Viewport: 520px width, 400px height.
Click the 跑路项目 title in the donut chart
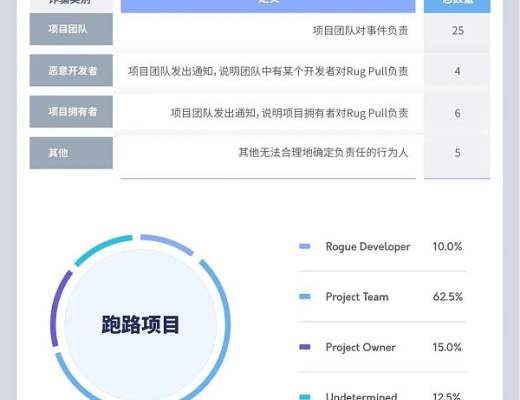pos(140,324)
